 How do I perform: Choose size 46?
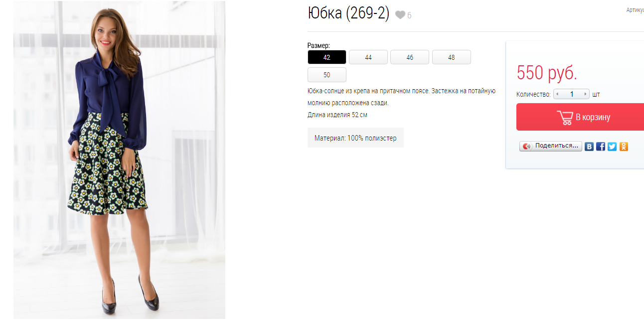pos(410,57)
